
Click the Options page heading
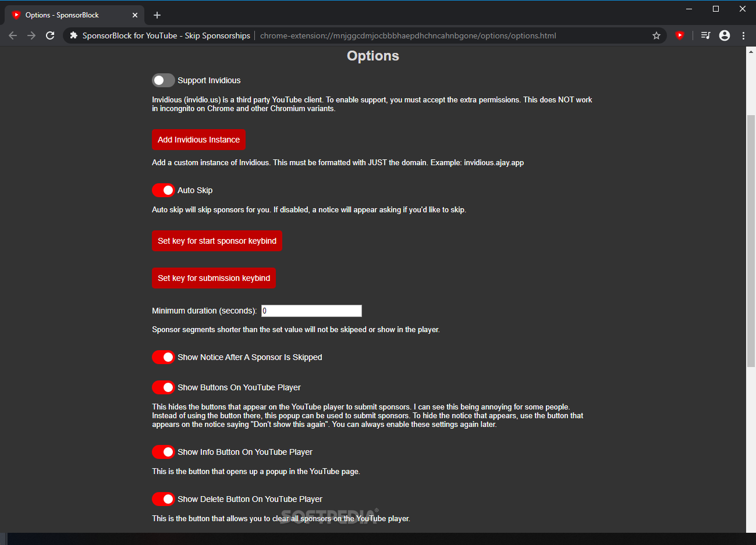coord(373,56)
